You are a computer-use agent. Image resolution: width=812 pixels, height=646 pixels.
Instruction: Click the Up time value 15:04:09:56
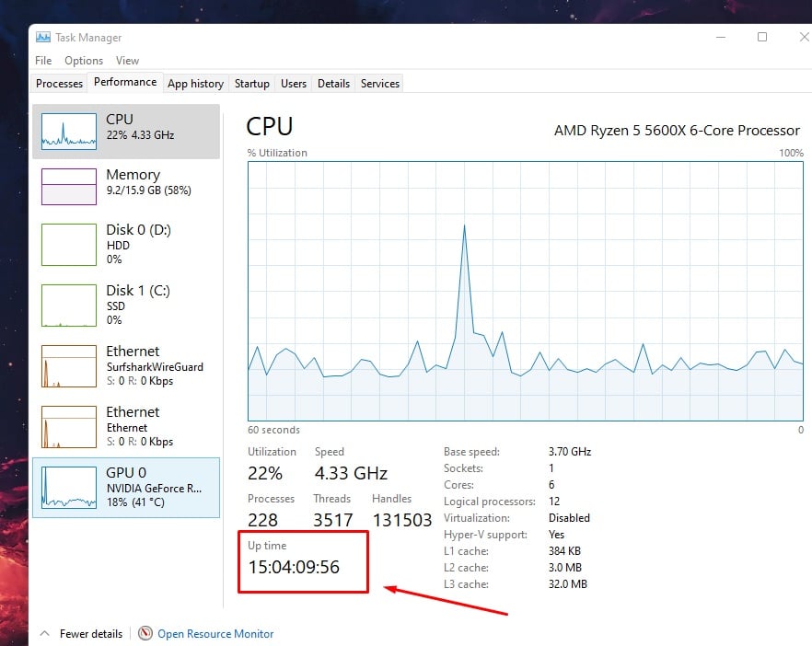click(x=294, y=567)
